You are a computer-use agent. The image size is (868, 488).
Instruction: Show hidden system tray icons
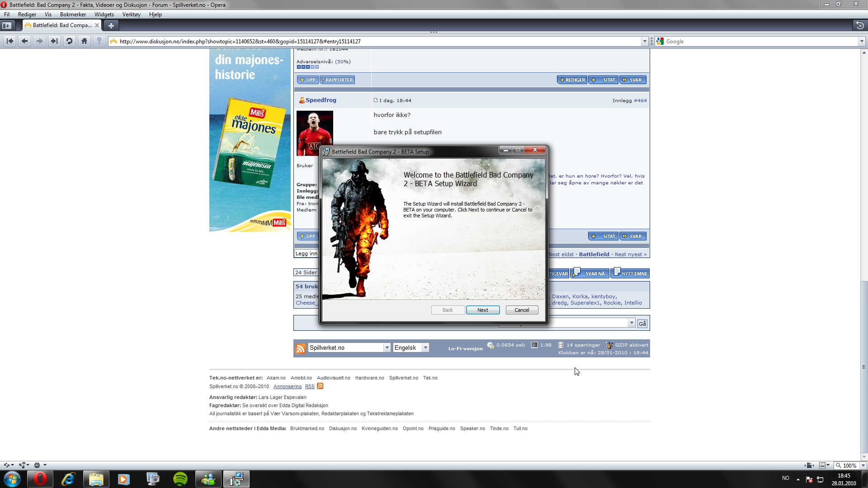point(798,479)
